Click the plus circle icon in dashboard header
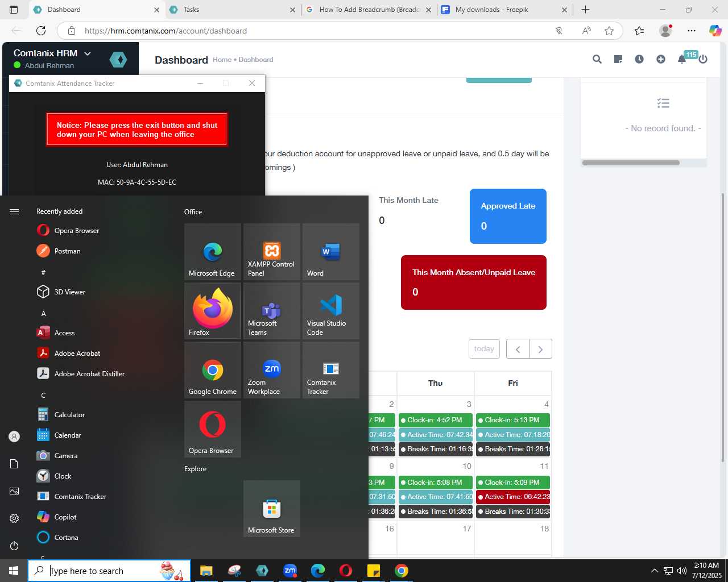This screenshot has height=582, width=728. tap(660, 59)
